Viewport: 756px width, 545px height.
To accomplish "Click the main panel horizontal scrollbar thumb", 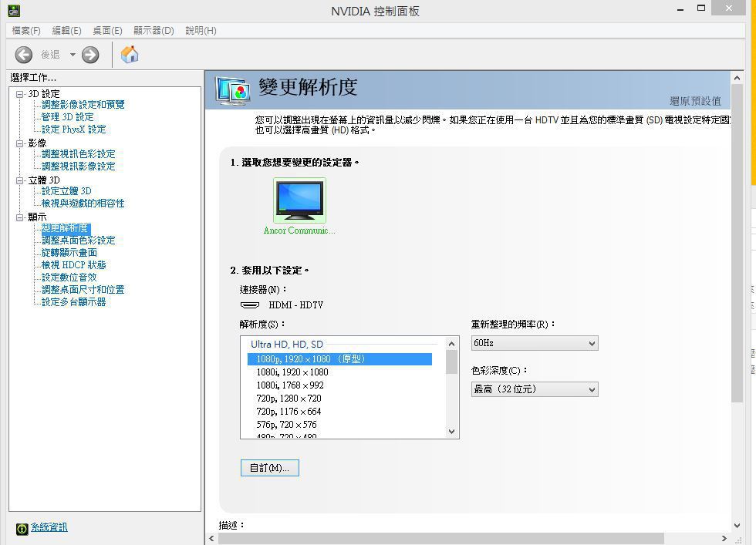I will [440, 538].
